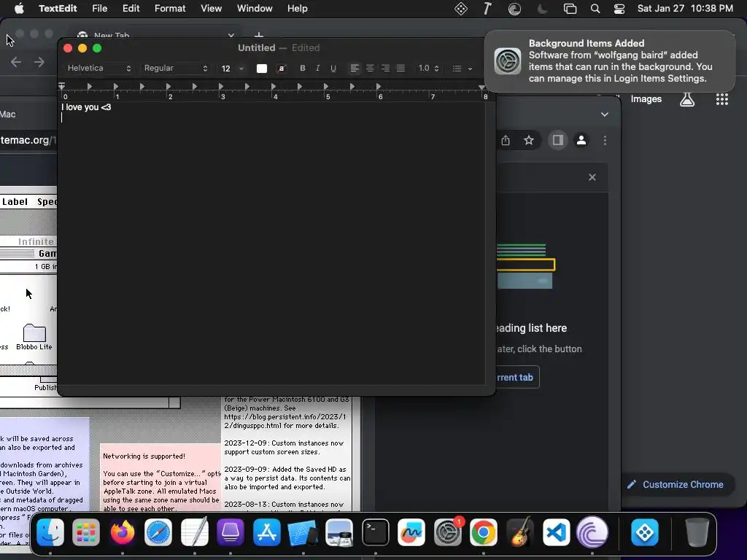The width and height of the screenshot is (747, 560).
Task: Open System Settings from the Dock
Action: (448, 532)
